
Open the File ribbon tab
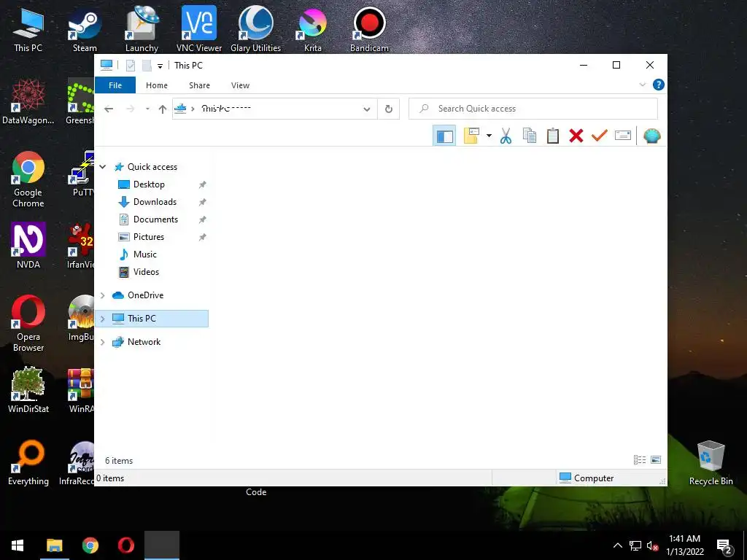[115, 85]
